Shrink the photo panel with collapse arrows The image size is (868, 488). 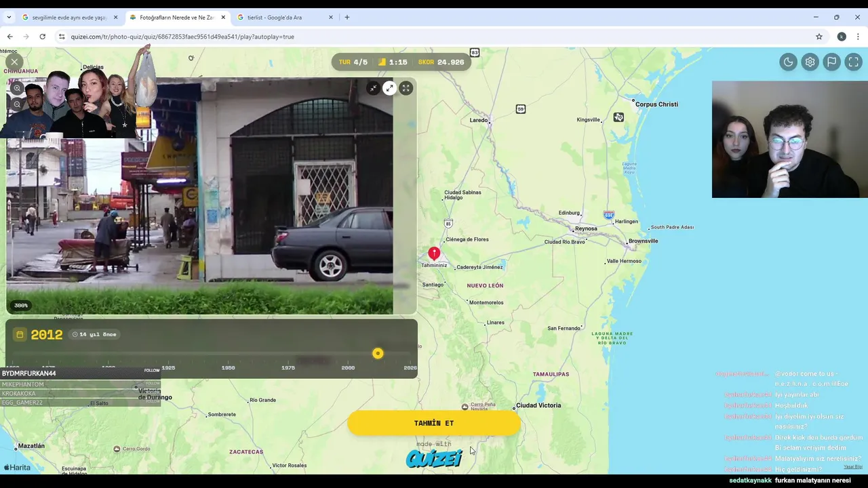pos(373,88)
